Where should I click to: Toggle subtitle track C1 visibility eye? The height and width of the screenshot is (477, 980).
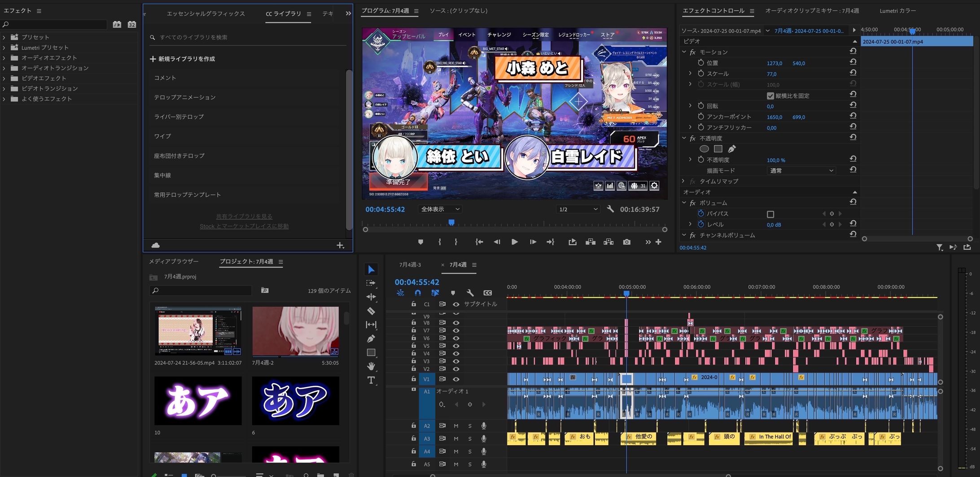456,304
